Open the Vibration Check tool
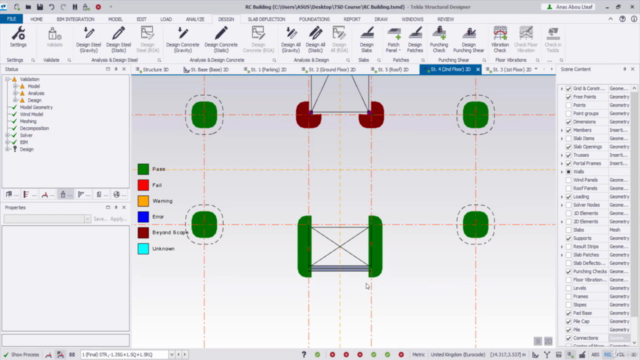The width and height of the screenshot is (640, 360). pyautogui.click(x=500, y=40)
